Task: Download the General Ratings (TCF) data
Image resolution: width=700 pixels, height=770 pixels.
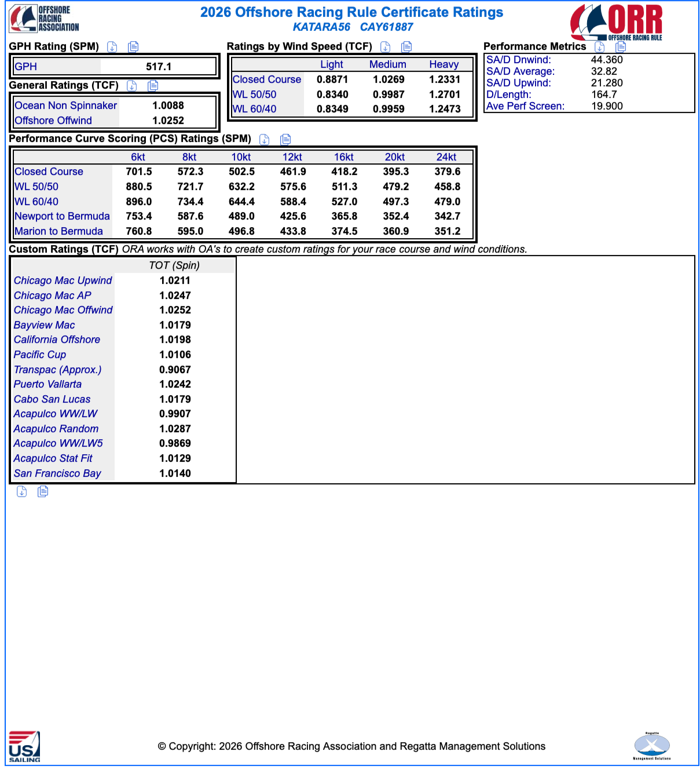Action: pos(132,86)
